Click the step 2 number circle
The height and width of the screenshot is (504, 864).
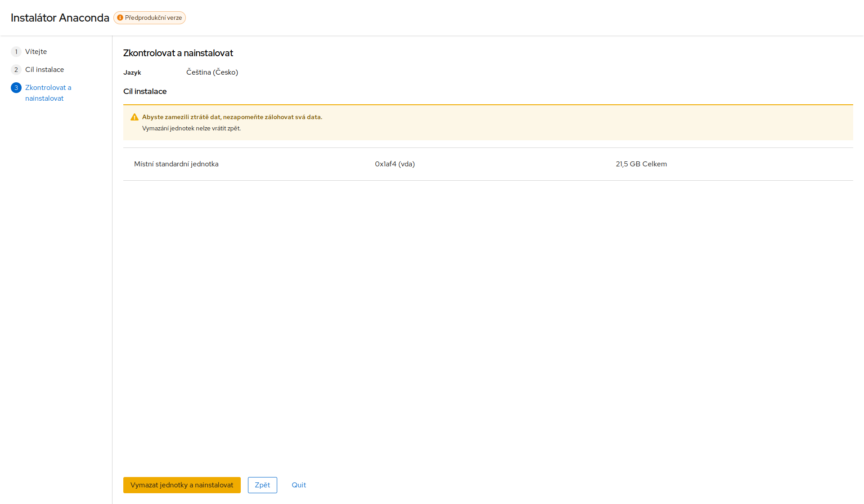click(16, 70)
